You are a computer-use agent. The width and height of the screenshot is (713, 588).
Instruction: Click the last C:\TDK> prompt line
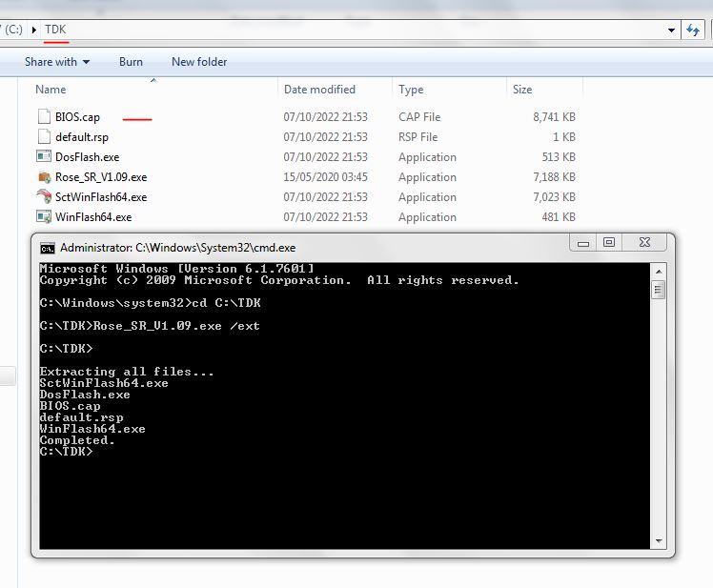(x=66, y=452)
